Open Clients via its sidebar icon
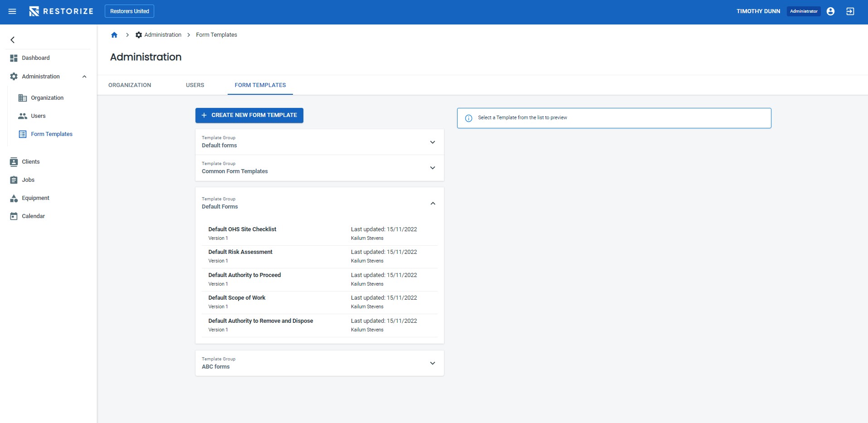Screen dimensions: 868x423 14,162
